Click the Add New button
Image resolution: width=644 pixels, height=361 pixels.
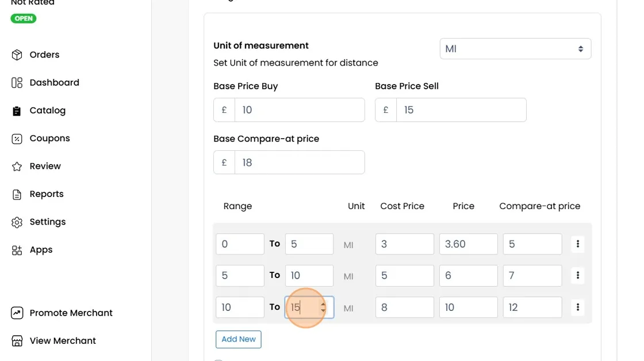[x=238, y=339]
